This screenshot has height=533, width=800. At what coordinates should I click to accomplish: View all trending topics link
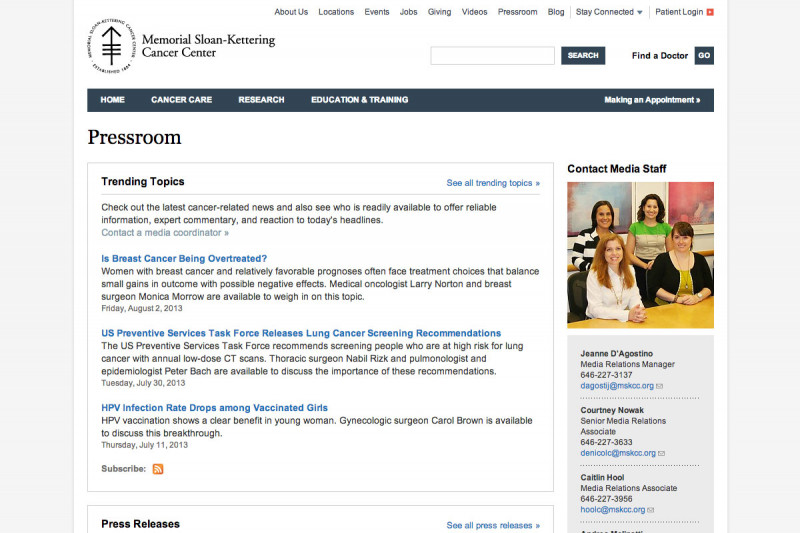[x=492, y=183]
